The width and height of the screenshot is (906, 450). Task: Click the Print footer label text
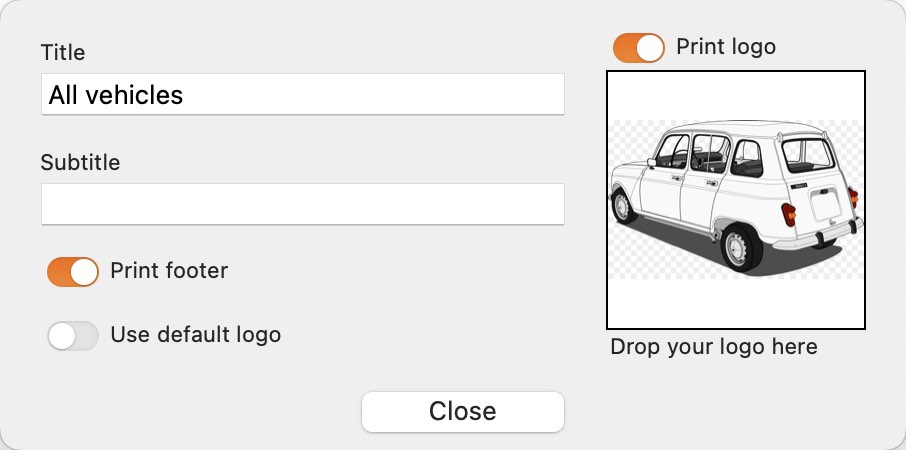coord(169,271)
